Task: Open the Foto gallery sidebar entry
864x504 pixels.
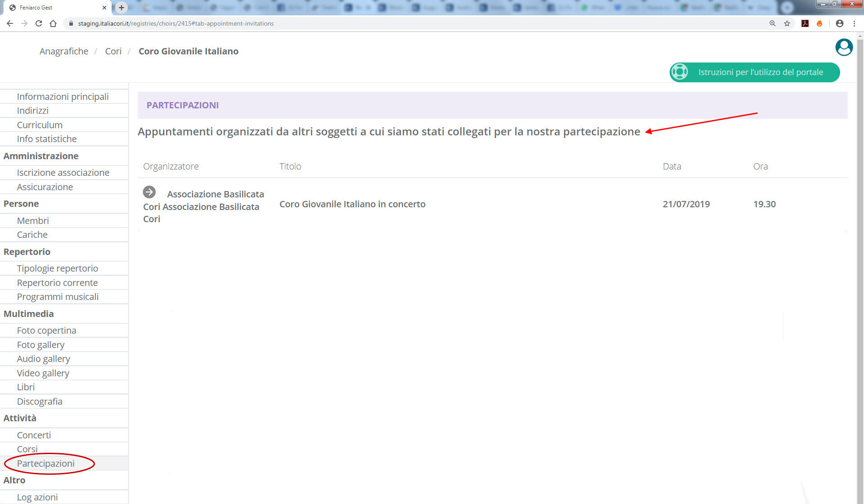Action: (40, 344)
